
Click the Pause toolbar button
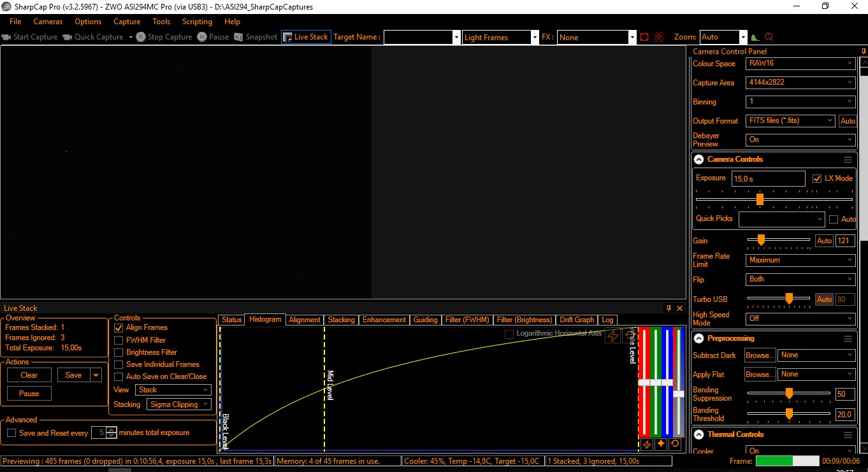(213, 37)
